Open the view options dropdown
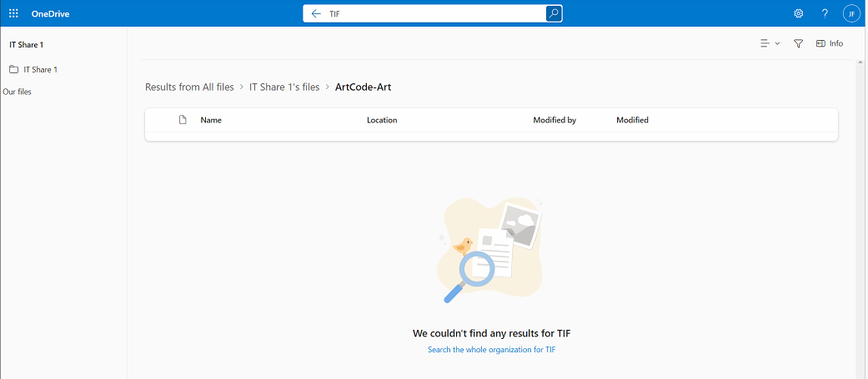 pyautogui.click(x=770, y=43)
